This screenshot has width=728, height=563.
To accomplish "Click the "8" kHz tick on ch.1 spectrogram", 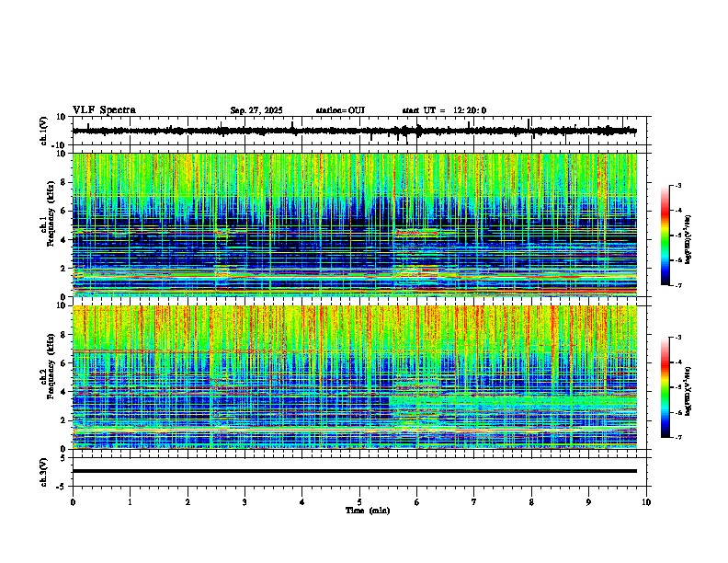I will pyautogui.click(x=64, y=182).
